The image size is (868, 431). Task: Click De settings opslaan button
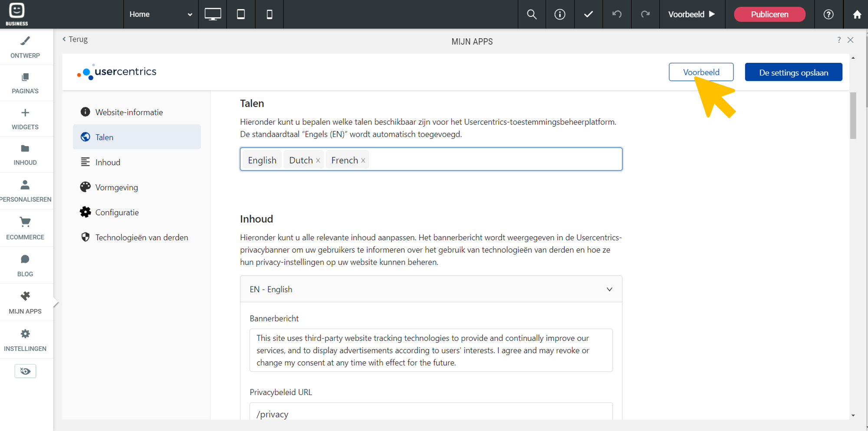coord(793,72)
